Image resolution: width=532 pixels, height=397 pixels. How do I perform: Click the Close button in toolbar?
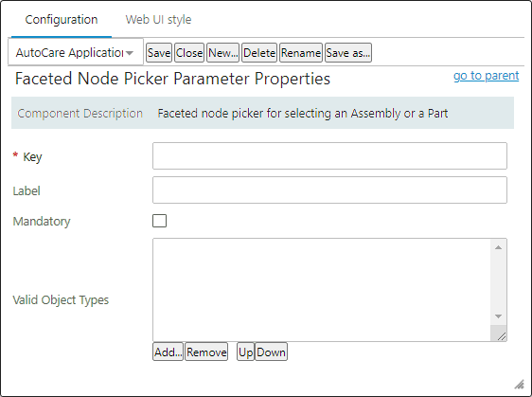[x=189, y=53]
